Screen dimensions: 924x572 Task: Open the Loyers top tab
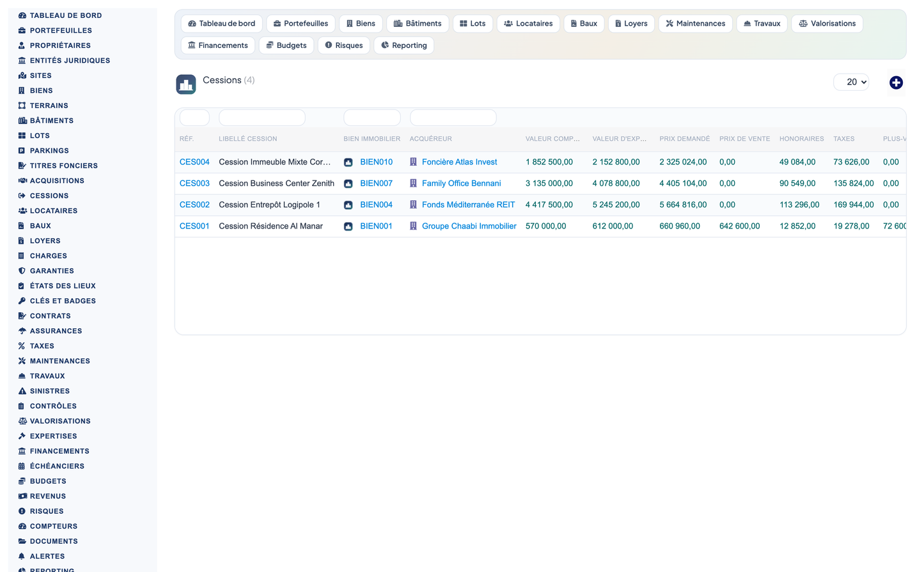(x=631, y=24)
